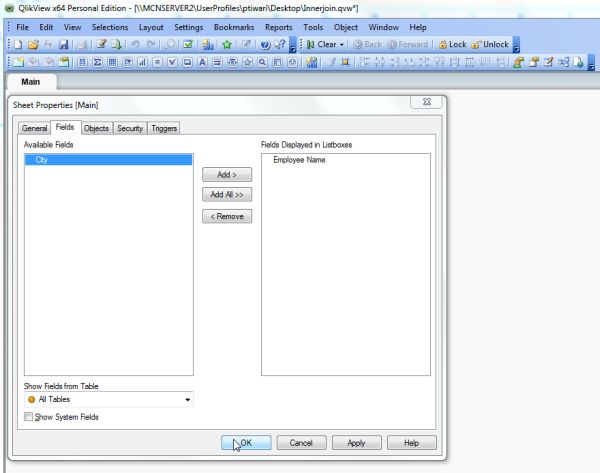This screenshot has width=600, height=473.
Task: Expand standard toolbar options arrow
Action: pos(293,45)
